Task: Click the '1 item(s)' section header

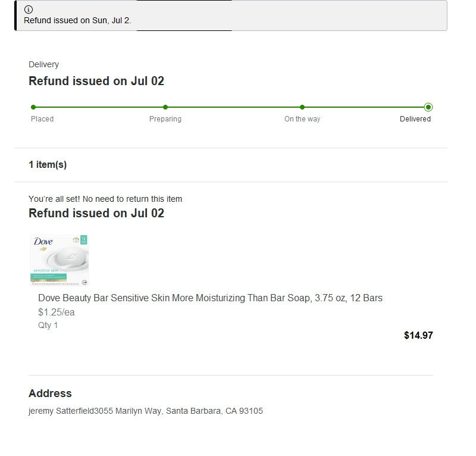Action: tap(48, 165)
